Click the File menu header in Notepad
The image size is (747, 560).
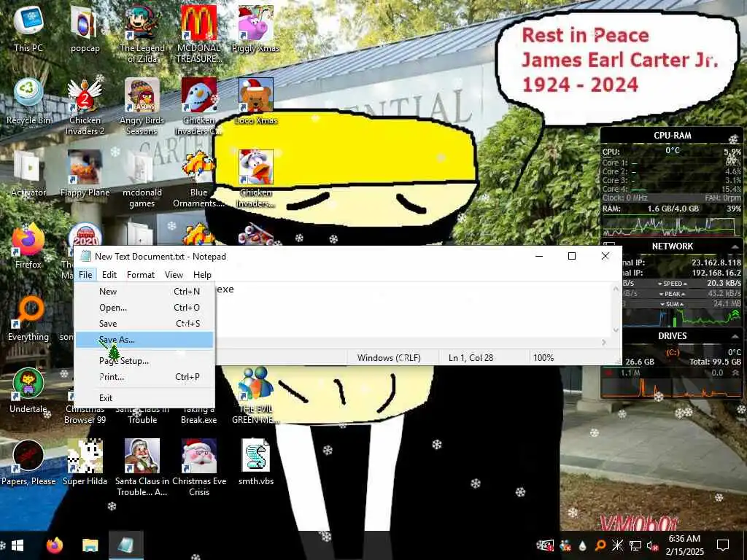pyautogui.click(x=85, y=275)
